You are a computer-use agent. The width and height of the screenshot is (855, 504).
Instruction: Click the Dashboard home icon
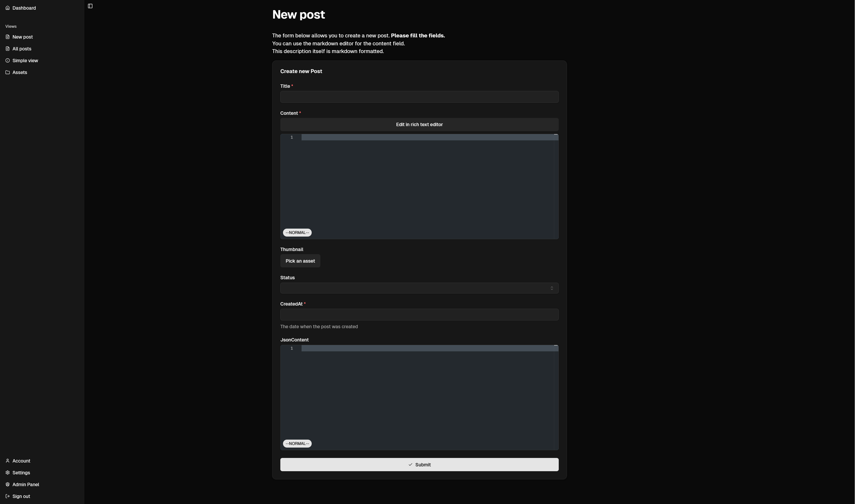coord(7,8)
